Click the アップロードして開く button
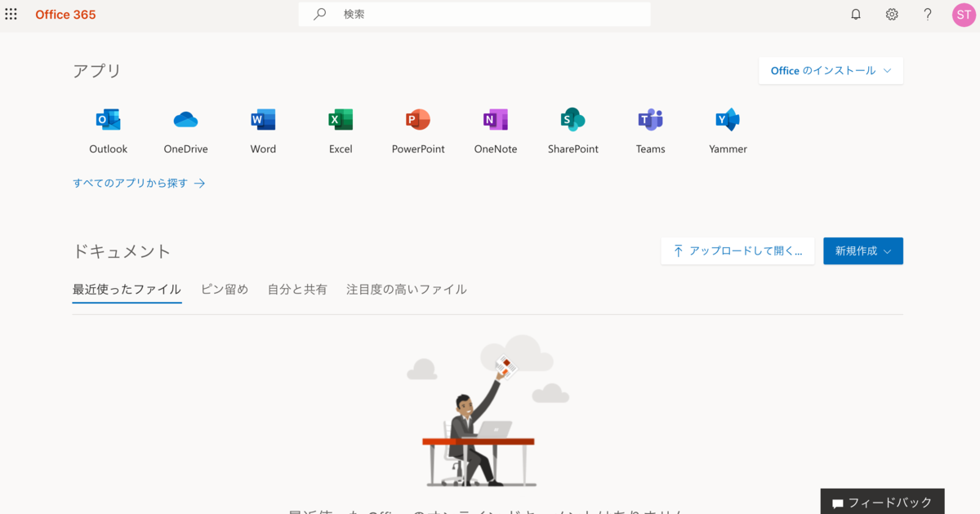The height and width of the screenshot is (514, 980). point(737,250)
